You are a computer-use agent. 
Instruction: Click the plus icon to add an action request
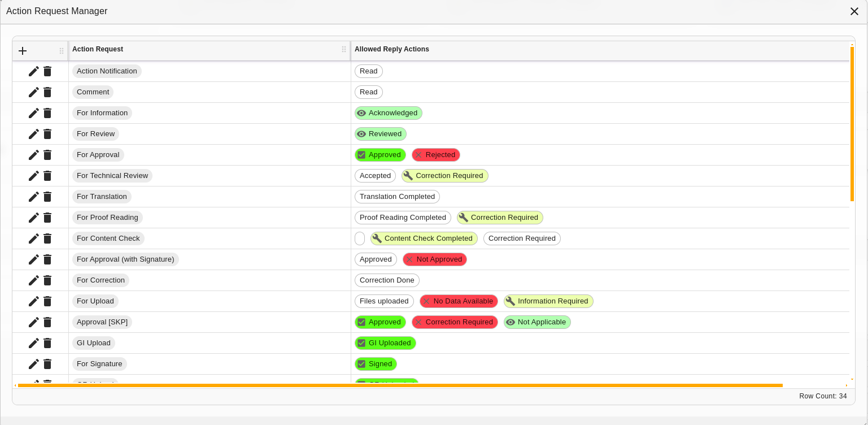pyautogui.click(x=23, y=51)
